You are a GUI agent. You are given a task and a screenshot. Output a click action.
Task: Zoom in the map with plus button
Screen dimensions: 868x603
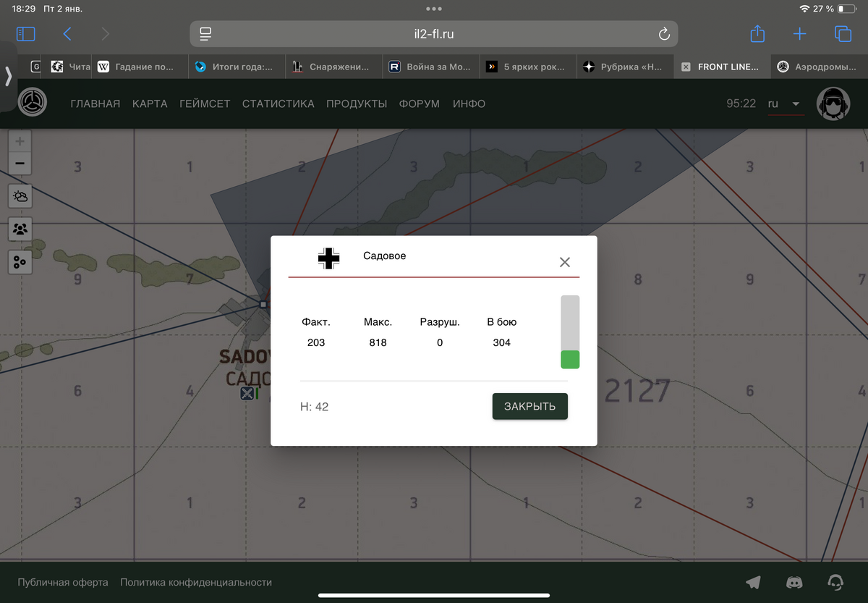click(x=20, y=142)
